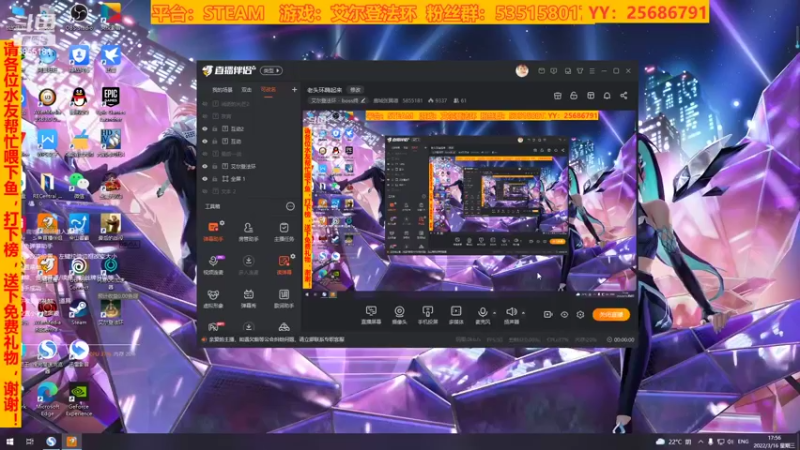
Task: Add 摄像头 camera source
Action: 399,315
